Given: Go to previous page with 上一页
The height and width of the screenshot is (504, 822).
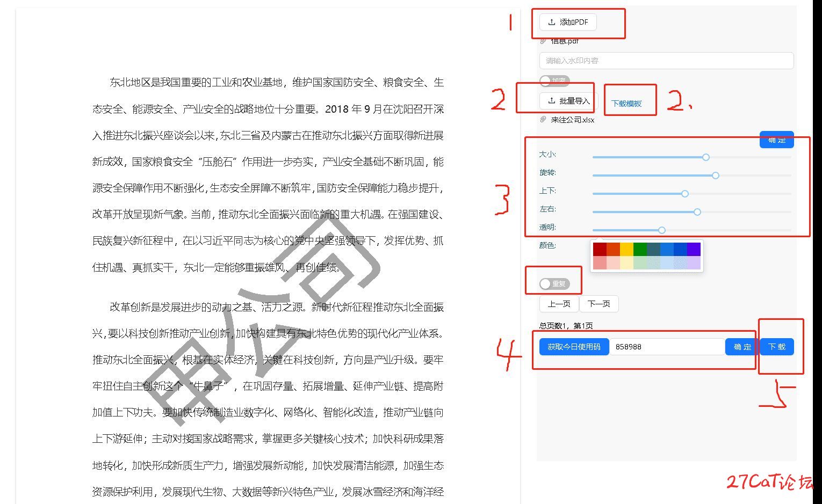Looking at the screenshot, I should [559, 304].
